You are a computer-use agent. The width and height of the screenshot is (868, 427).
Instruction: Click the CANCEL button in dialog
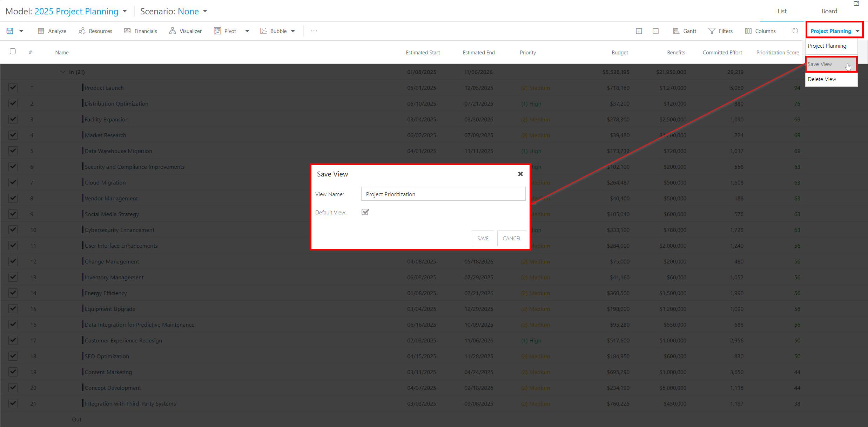(512, 238)
